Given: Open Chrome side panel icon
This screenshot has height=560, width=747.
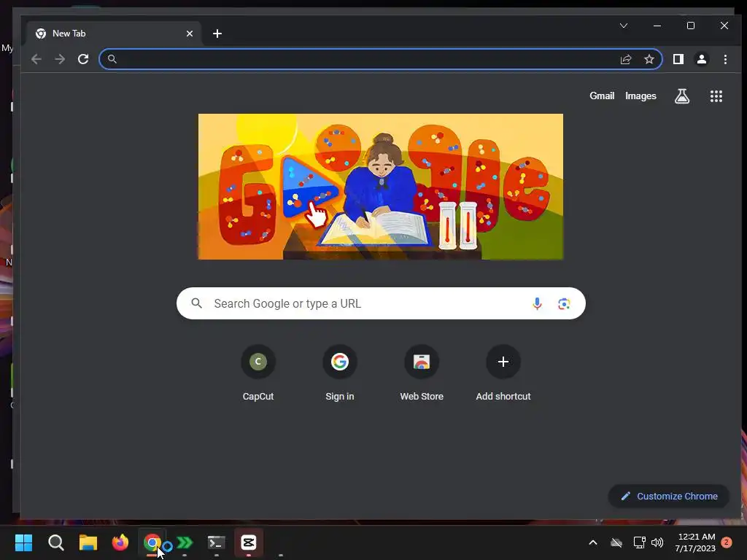Looking at the screenshot, I should point(678,59).
